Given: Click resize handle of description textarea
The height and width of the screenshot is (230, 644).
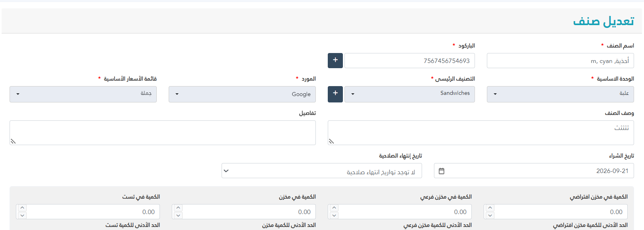Looking at the screenshot, I should click(331, 141).
